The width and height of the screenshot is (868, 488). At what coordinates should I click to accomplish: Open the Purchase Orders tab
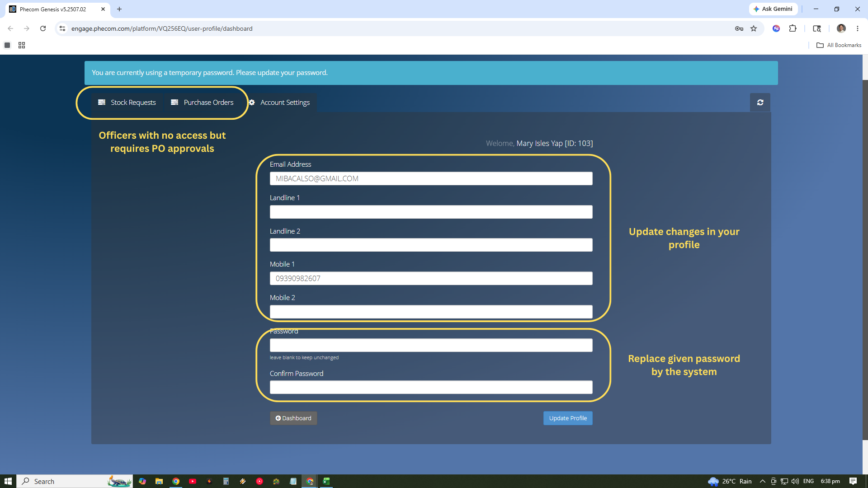[202, 103]
